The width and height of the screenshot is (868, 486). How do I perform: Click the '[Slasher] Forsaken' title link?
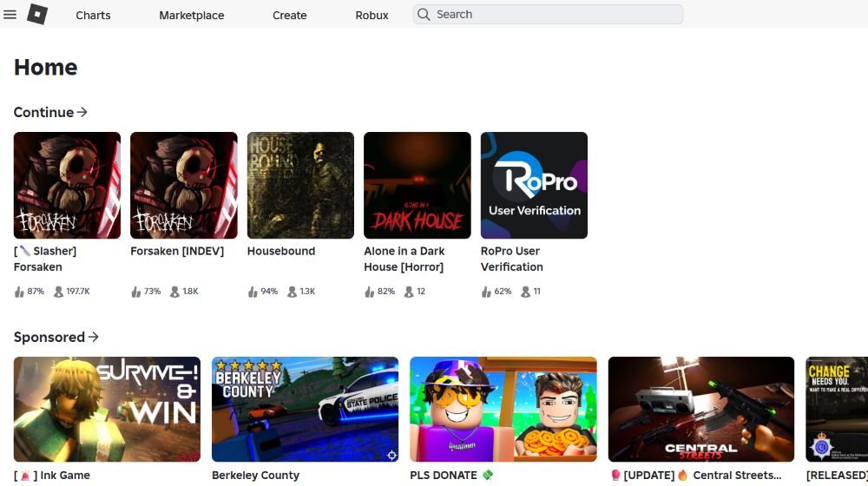point(45,259)
